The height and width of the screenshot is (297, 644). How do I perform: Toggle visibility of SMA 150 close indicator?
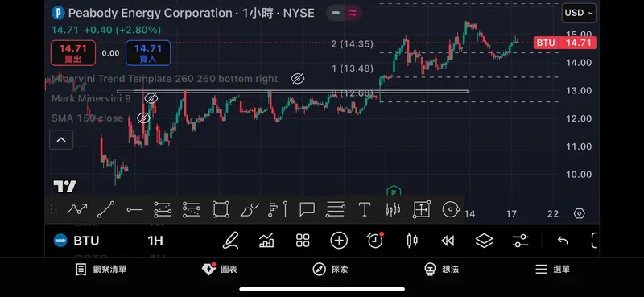[143, 118]
